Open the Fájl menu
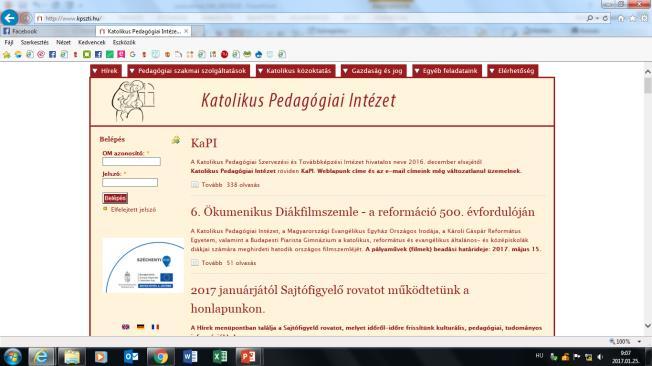The height and width of the screenshot is (366, 652). pyautogui.click(x=9, y=42)
